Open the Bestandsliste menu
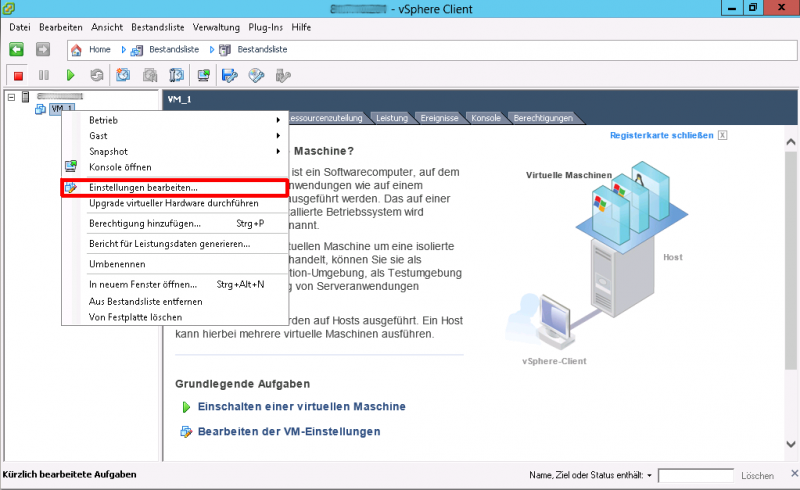The height and width of the screenshot is (490, 800). [x=158, y=27]
